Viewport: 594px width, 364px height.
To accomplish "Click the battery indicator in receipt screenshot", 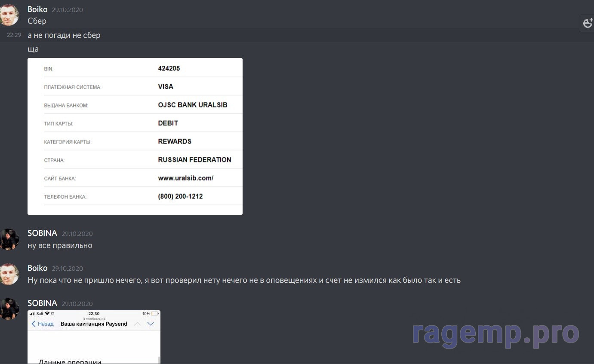I will coord(154,314).
